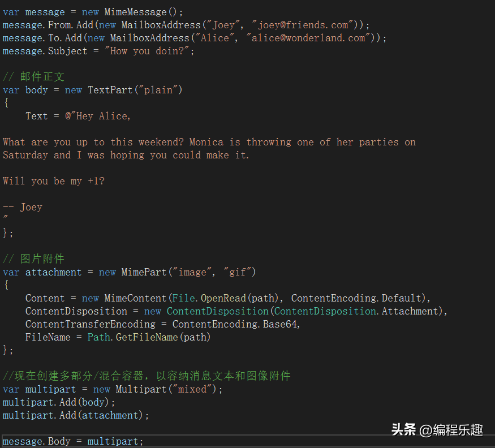The width and height of the screenshot is (495, 448).
Task: Click MimePart in attachment declaration
Action: coord(144,272)
